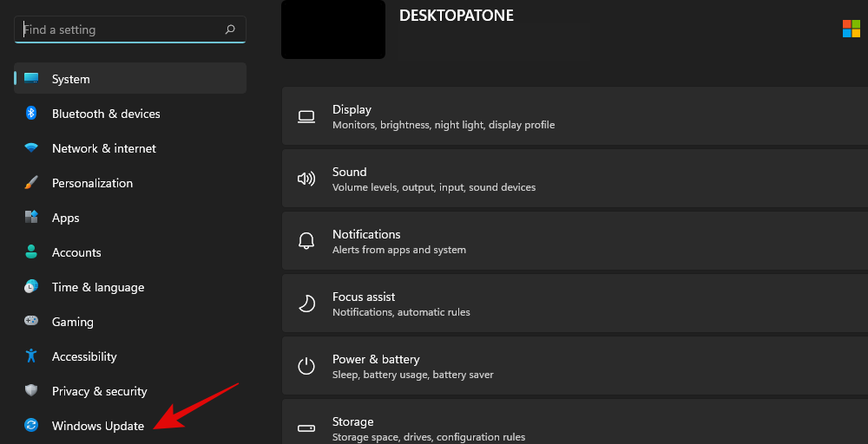Image resolution: width=868 pixels, height=444 pixels.
Task: Click the Personalization paintbrush icon
Action: (31, 183)
